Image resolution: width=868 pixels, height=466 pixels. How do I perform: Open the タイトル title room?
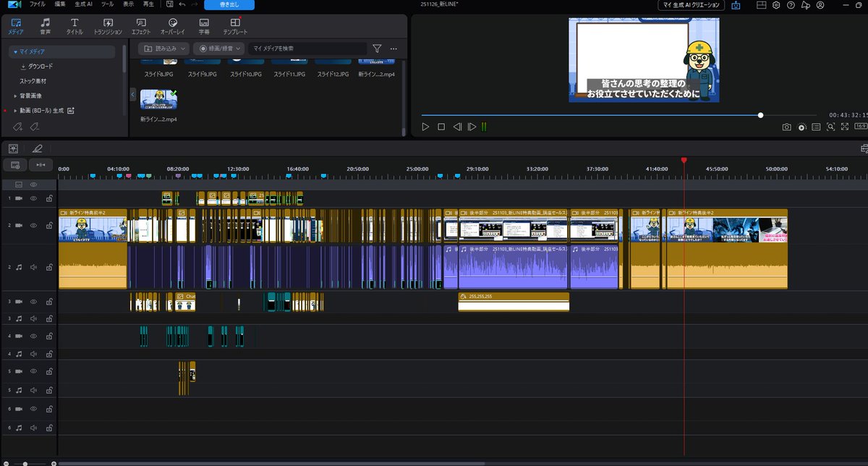[75, 26]
